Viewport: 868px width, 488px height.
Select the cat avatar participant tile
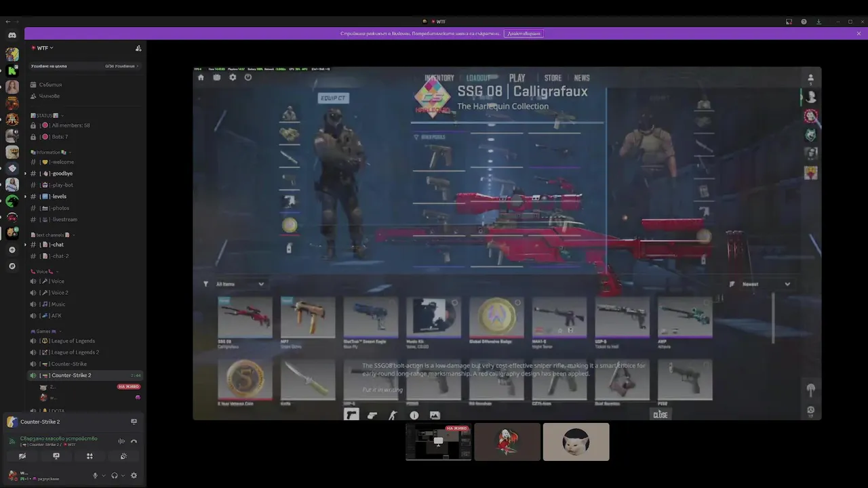[x=576, y=442]
